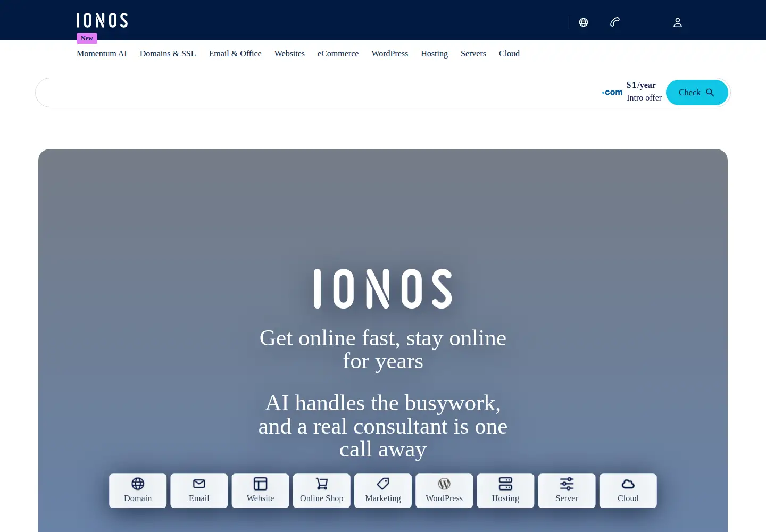This screenshot has height=532, width=766.
Task: Click the phone contact icon
Action: pyautogui.click(x=614, y=22)
